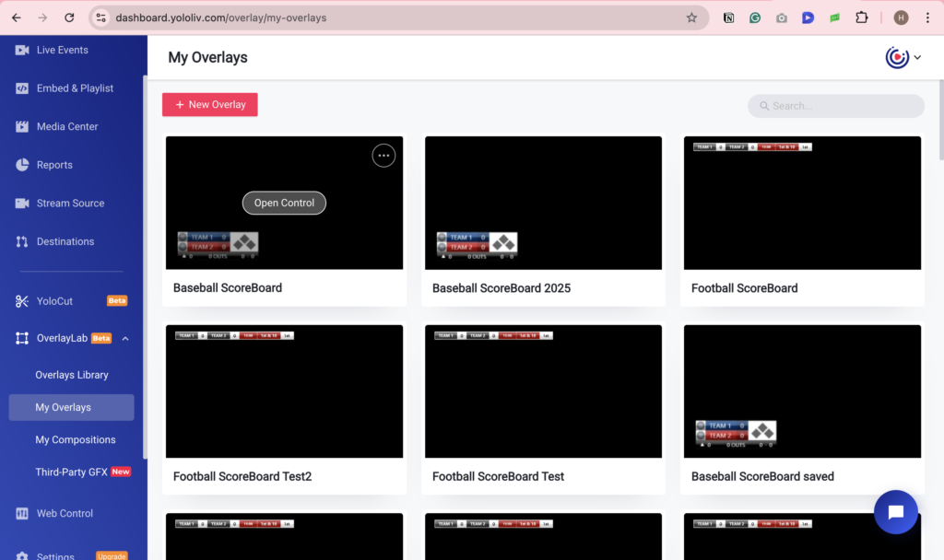View site information icon in address bar
Viewport: 944px width, 560px height.
pos(101,18)
